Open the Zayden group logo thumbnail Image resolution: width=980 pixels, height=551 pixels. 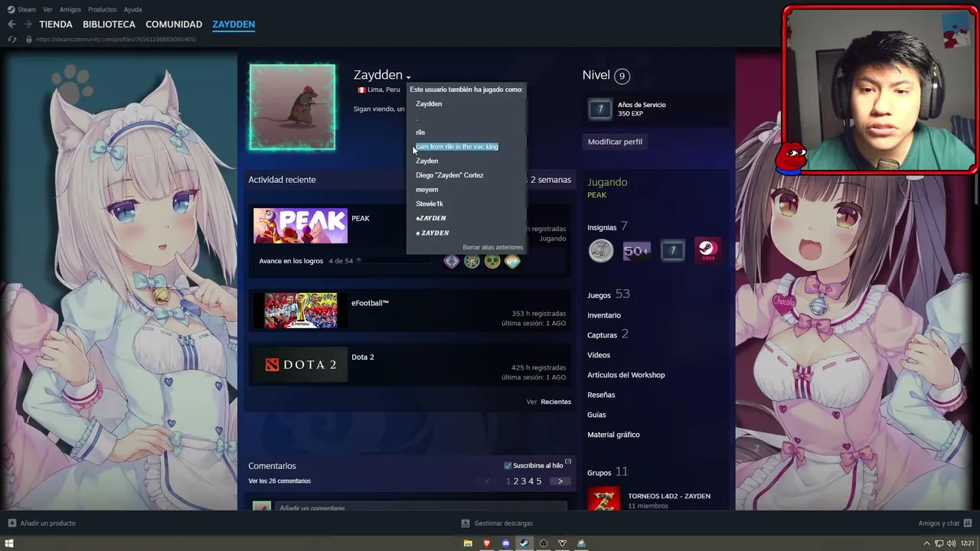tap(603, 499)
